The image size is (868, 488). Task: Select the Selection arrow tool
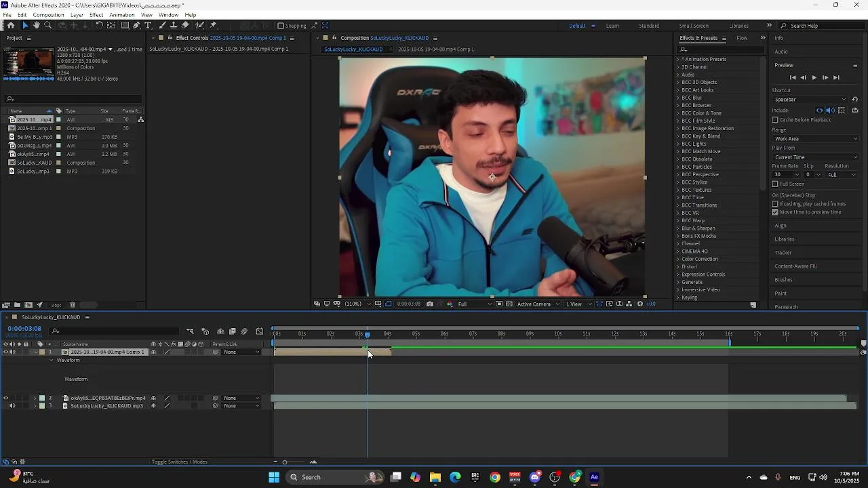(26, 25)
